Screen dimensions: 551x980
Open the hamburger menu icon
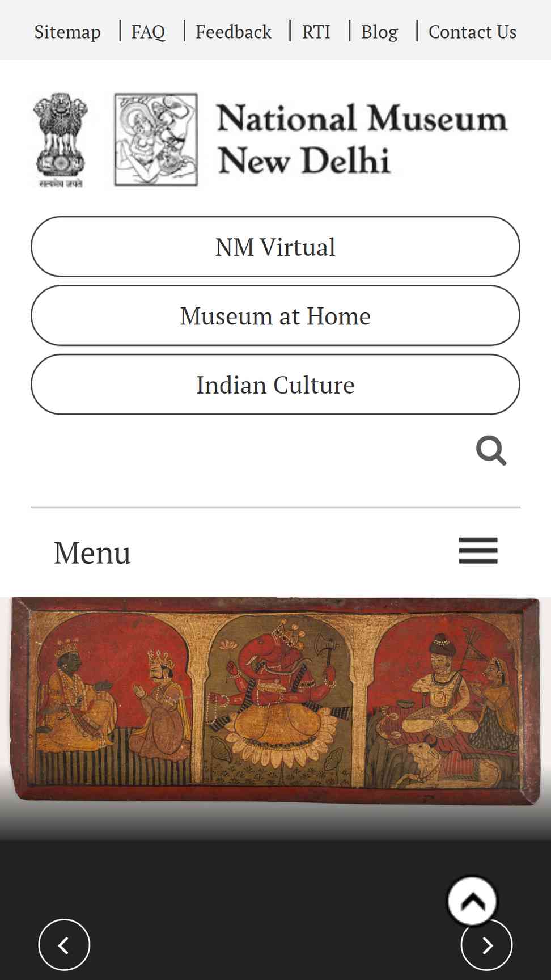[478, 551]
